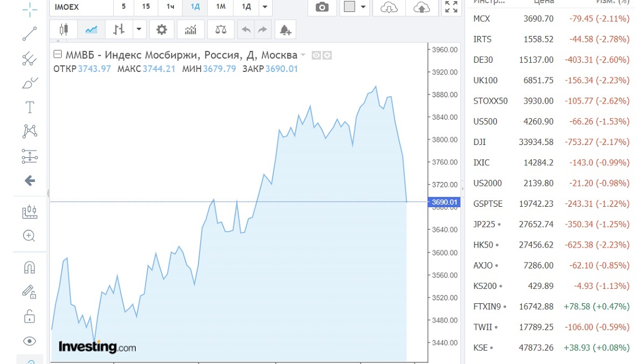
Task: Click the layout square swatch button
Action: pyautogui.click(x=349, y=7)
